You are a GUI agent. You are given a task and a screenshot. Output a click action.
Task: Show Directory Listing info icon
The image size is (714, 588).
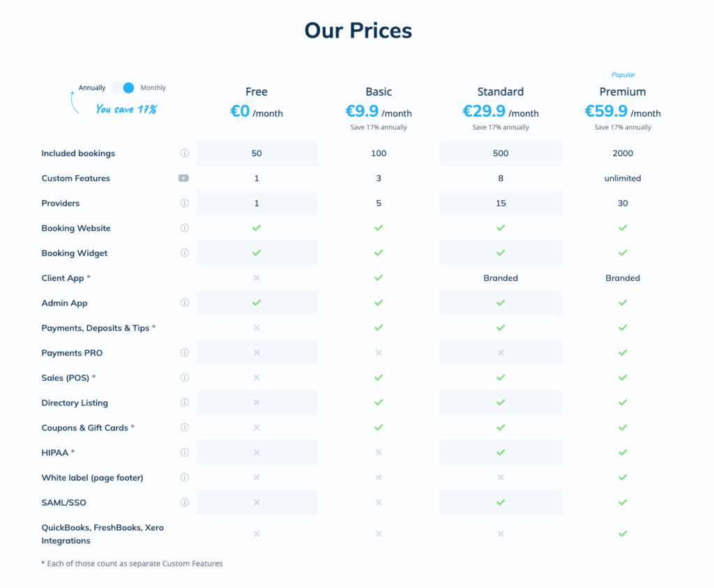(184, 402)
